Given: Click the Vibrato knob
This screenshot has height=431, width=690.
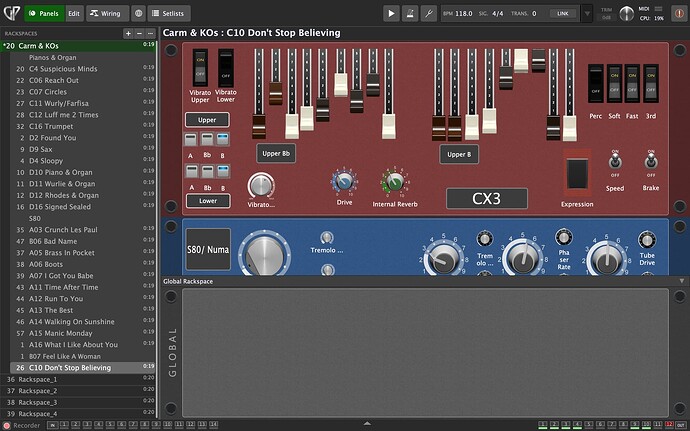Looking at the screenshot, I should click(x=261, y=185).
